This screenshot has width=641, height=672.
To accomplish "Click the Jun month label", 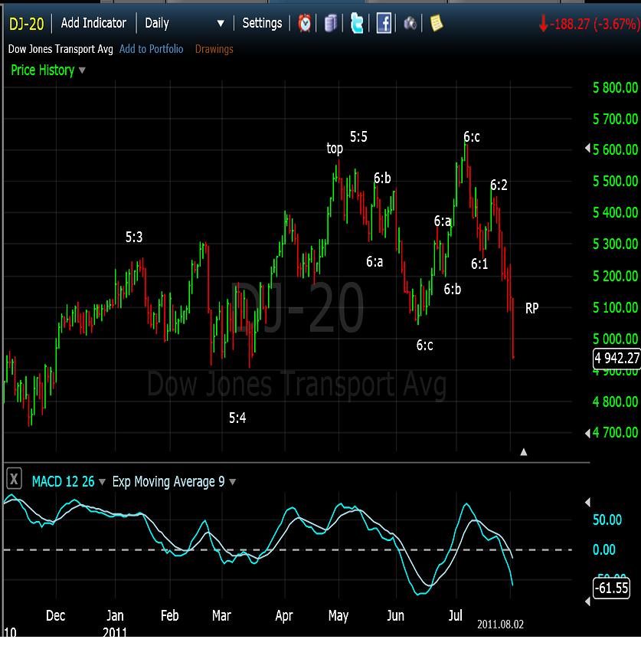I will [x=395, y=616].
